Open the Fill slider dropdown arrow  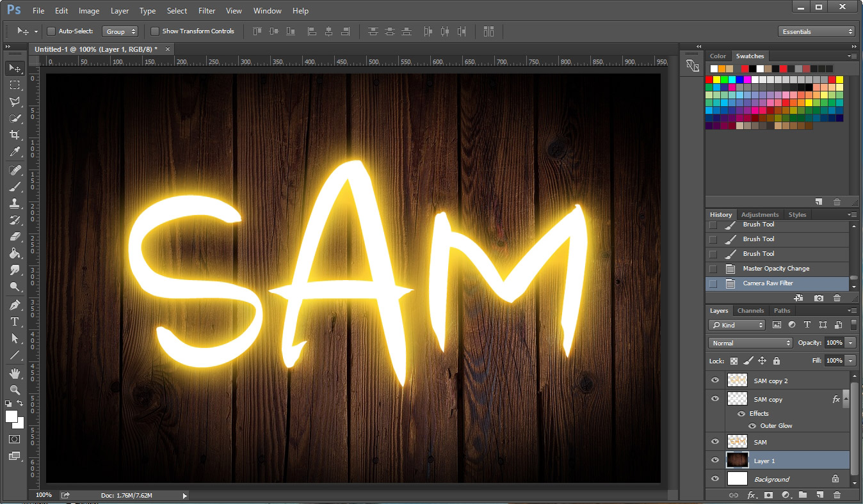pos(851,361)
